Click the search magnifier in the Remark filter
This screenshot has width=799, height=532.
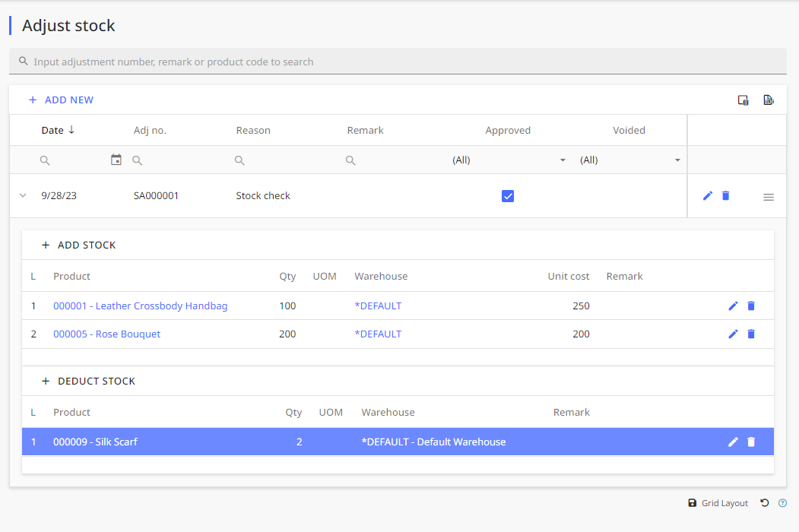click(350, 160)
